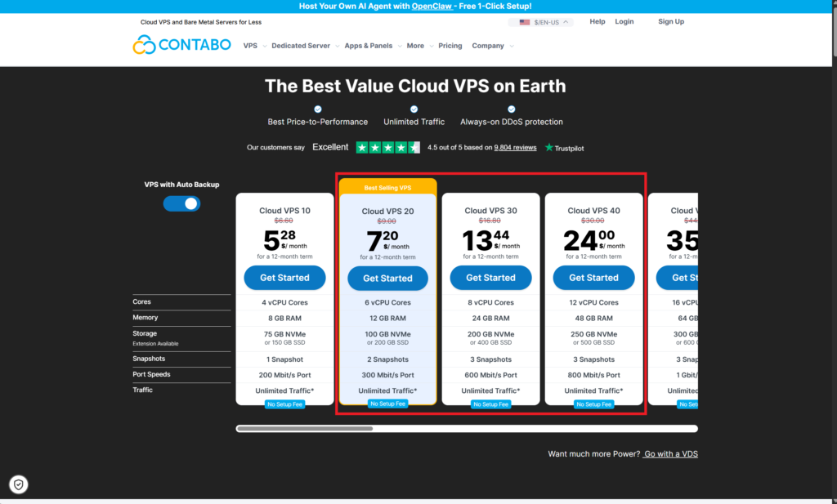The width and height of the screenshot is (837, 504).
Task: Click the Help link
Action: [x=598, y=22]
